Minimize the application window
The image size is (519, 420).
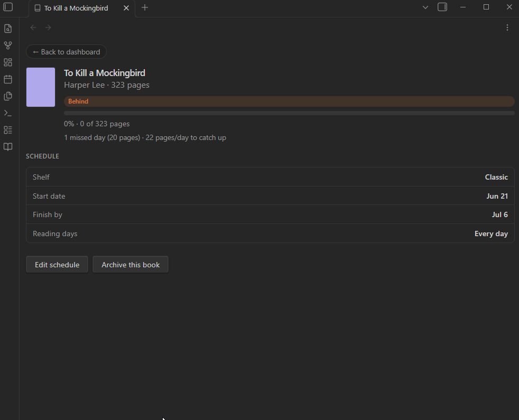tap(463, 7)
